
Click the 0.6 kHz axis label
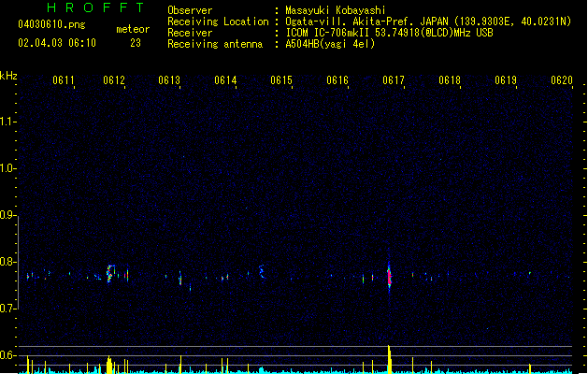(x=7, y=355)
